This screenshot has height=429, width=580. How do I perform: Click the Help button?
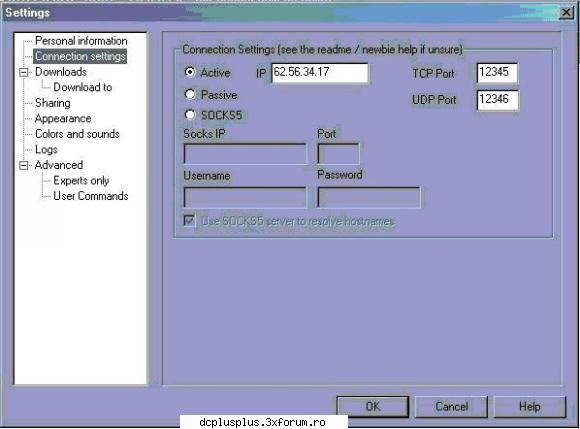tap(530, 406)
